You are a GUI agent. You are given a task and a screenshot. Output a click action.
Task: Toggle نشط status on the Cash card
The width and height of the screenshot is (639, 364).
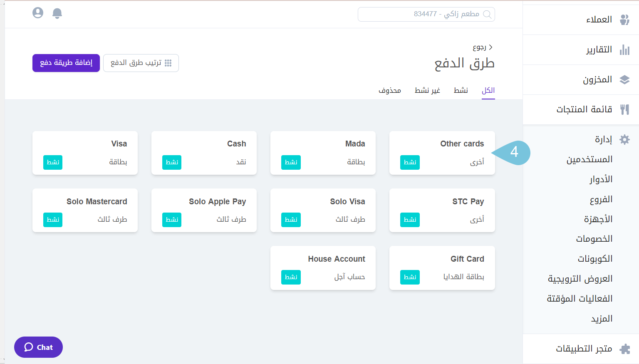tap(172, 163)
